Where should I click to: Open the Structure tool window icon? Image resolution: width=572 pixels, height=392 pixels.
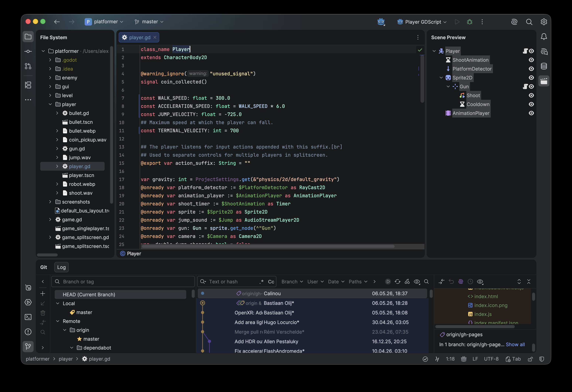28,85
